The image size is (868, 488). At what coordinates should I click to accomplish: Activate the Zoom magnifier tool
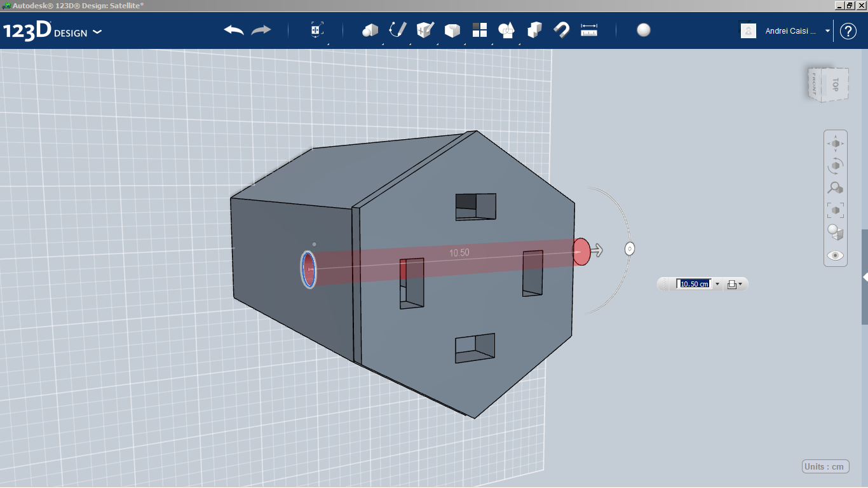coord(836,188)
